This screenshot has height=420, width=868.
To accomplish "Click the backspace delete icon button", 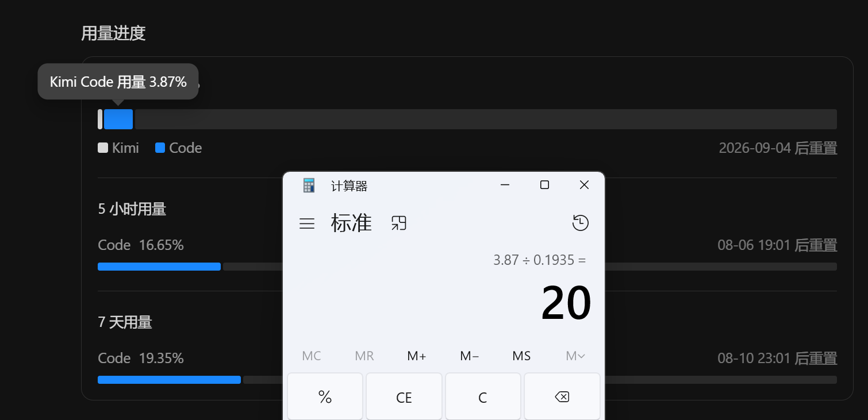I will coord(562,397).
